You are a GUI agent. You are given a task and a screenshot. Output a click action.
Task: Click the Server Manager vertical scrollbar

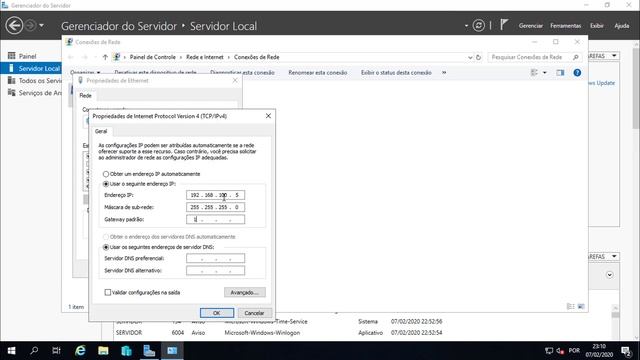636,90
